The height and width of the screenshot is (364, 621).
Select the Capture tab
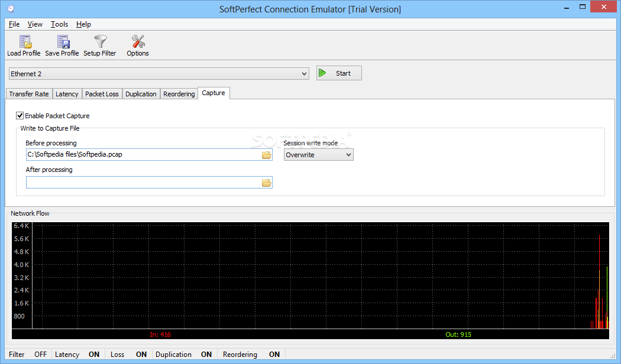[214, 93]
